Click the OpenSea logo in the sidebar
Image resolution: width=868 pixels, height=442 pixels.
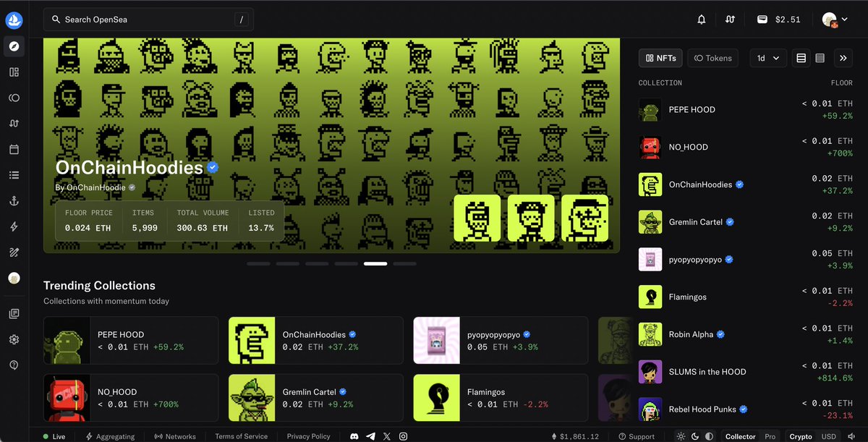[14, 20]
